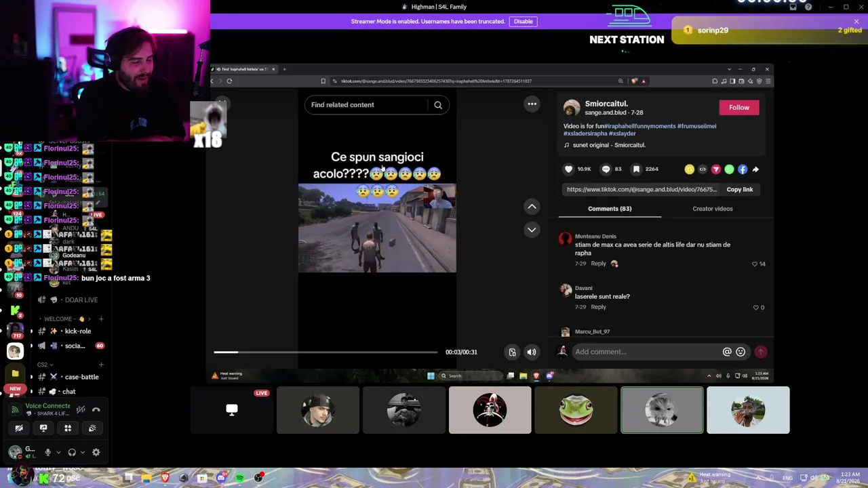Like the TikTok video with heart icon

click(568, 169)
